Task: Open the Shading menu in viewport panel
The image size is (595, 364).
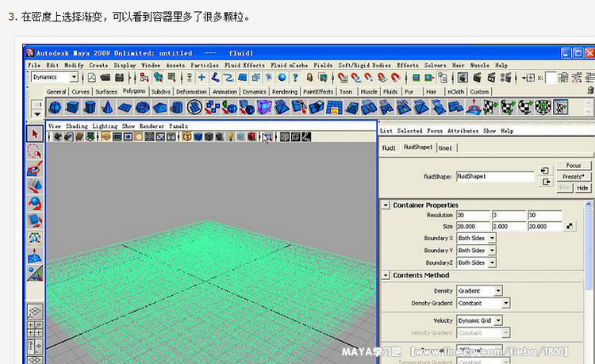Action: [x=76, y=126]
